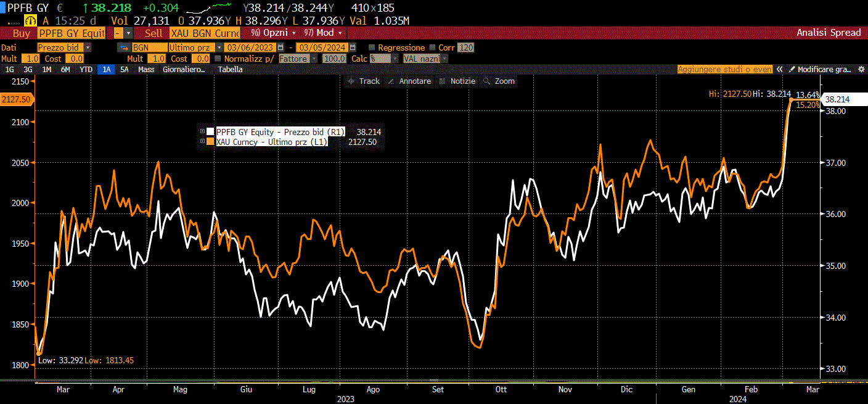The width and height of the screenshot is (868, 404).
Task: Click the yellow gauge icon by 15:25
Action: point(31,21)
